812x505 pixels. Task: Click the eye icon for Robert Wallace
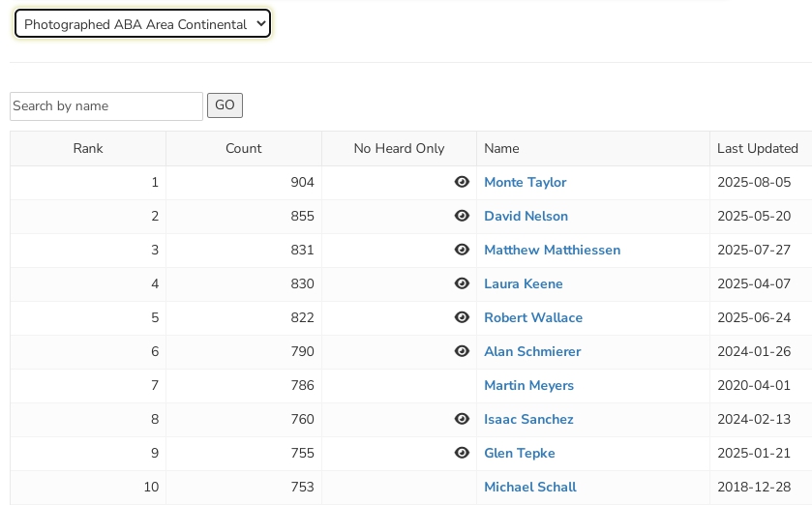coord(462,317)
